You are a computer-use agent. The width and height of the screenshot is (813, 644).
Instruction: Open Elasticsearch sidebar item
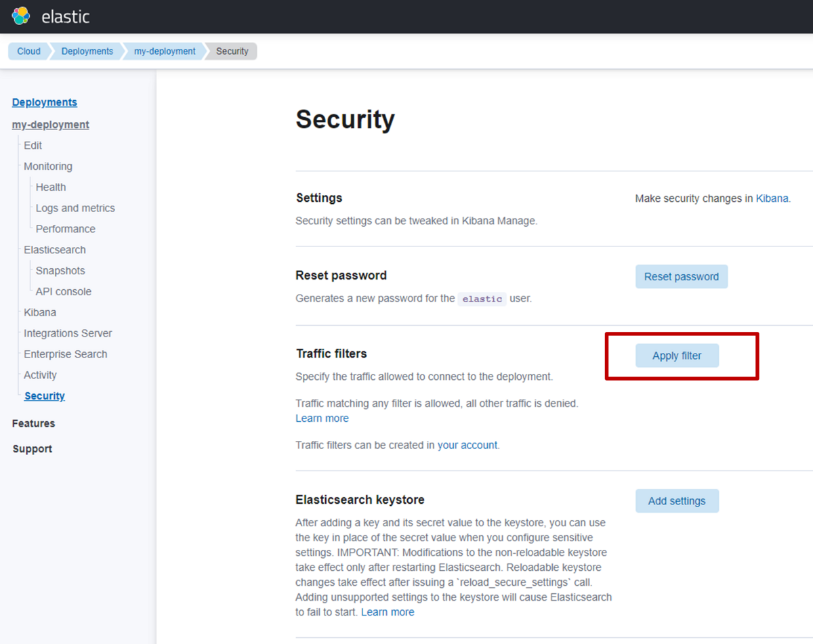click(55, 250)
